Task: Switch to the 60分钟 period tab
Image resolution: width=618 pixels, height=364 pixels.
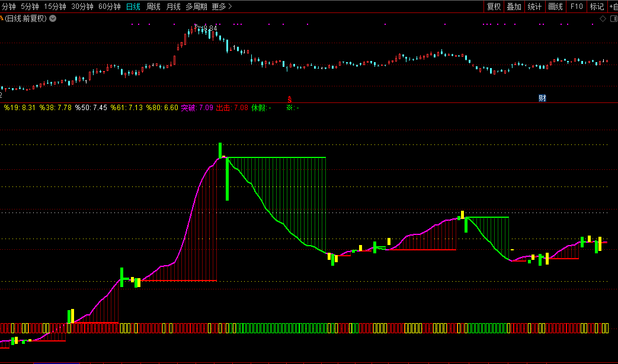Action: click(109, 7)
